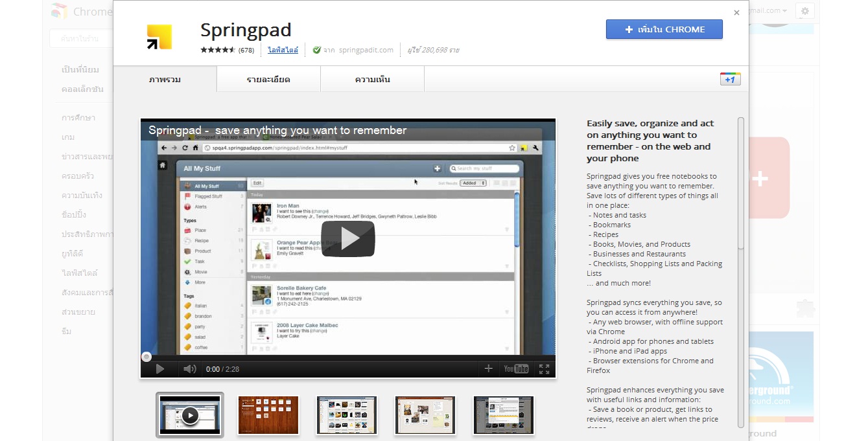
Task: Select the fourth screenshot thumbnail
Action: click(x=425, y=415)
